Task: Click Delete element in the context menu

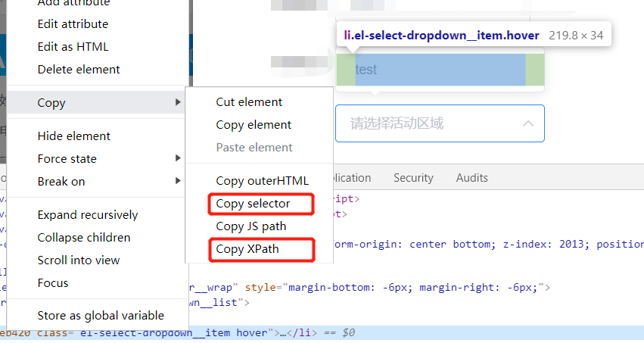Action: 79,70
